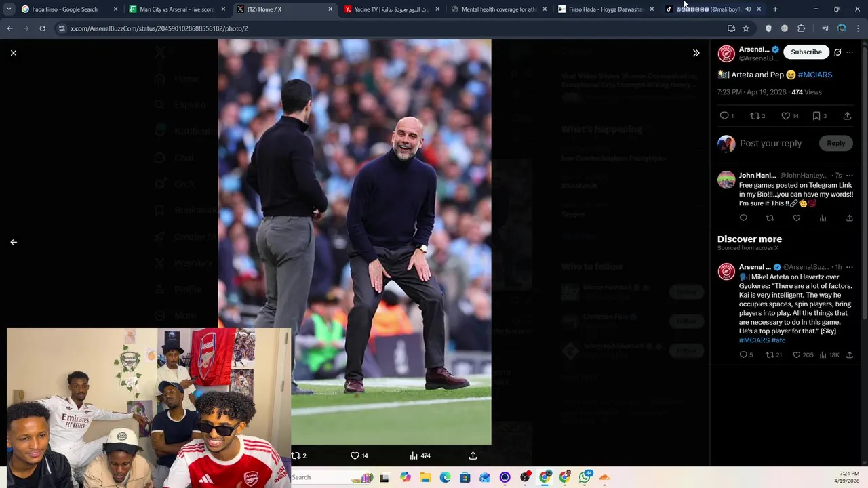
Task: Open WhatsApp from the taskbar
Action: [585, 477]
